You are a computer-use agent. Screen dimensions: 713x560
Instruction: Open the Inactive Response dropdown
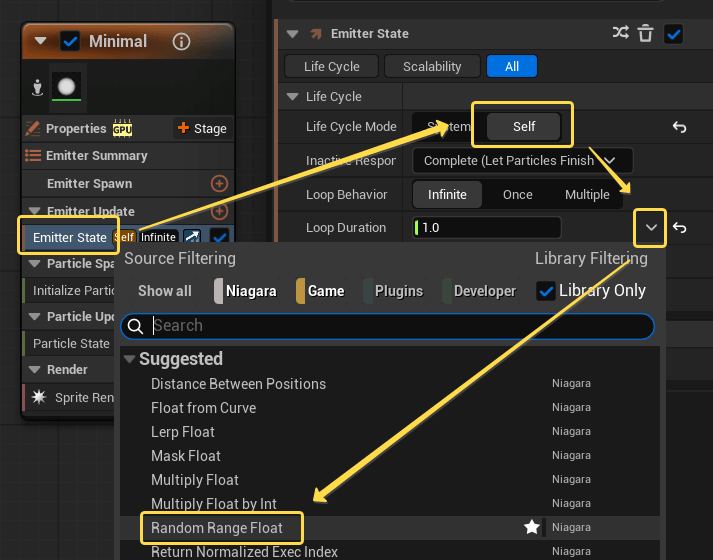pos(522,160)
